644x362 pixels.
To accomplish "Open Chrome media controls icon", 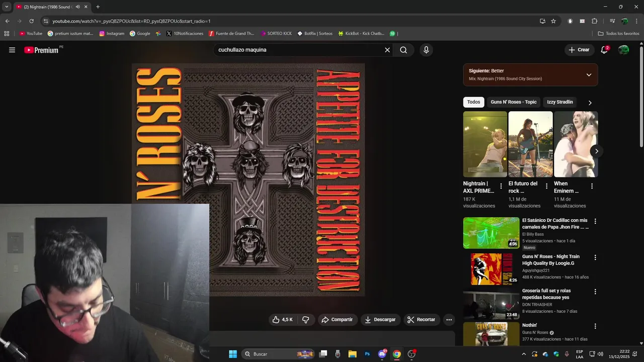I will coord(612,21).
